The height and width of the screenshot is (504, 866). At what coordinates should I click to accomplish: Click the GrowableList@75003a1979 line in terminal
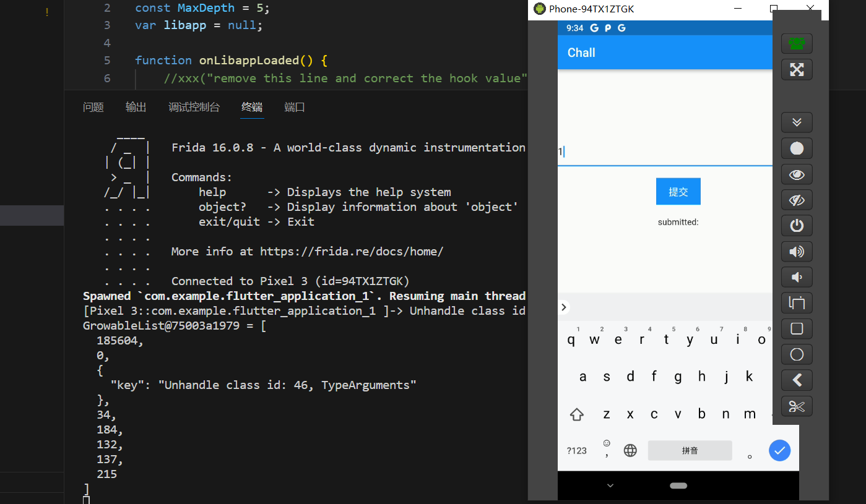175,326
